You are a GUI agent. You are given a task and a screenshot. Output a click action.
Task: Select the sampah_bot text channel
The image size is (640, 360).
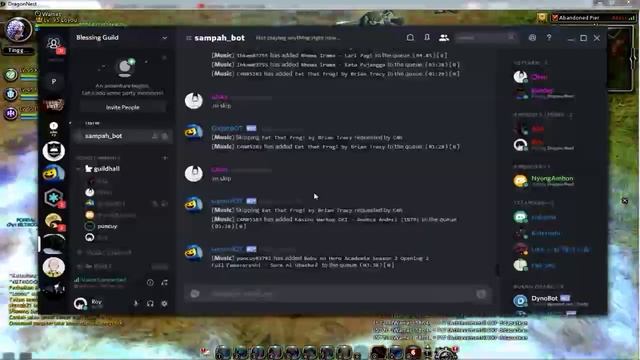tap(122, 136)
